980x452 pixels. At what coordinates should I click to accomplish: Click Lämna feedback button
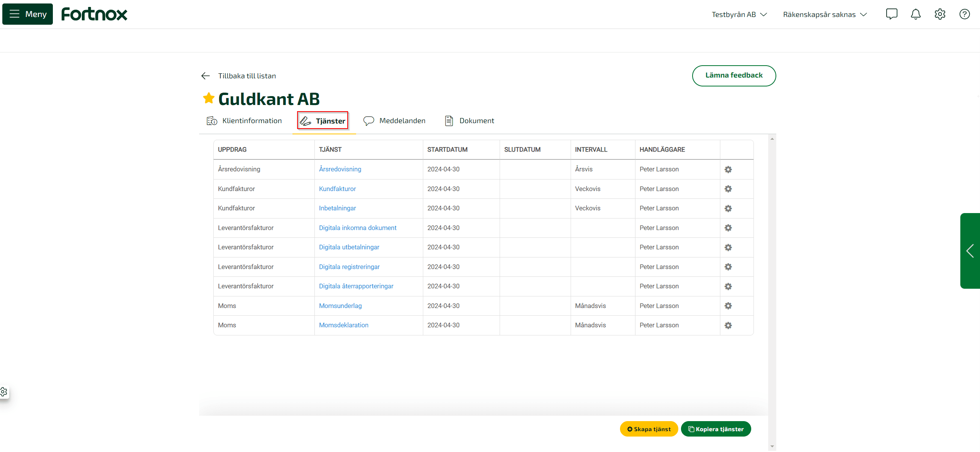click(x=734, y=76)
